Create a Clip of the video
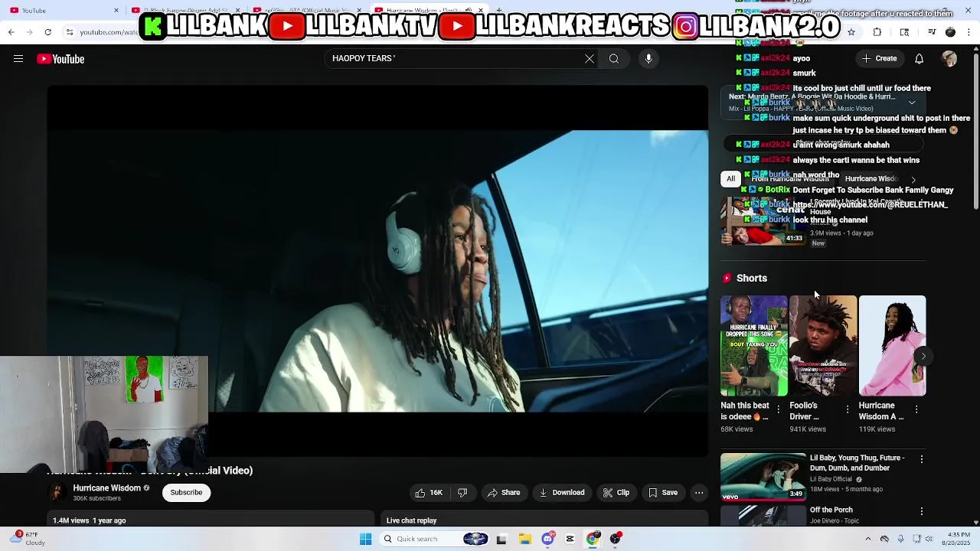 (616, 493)
